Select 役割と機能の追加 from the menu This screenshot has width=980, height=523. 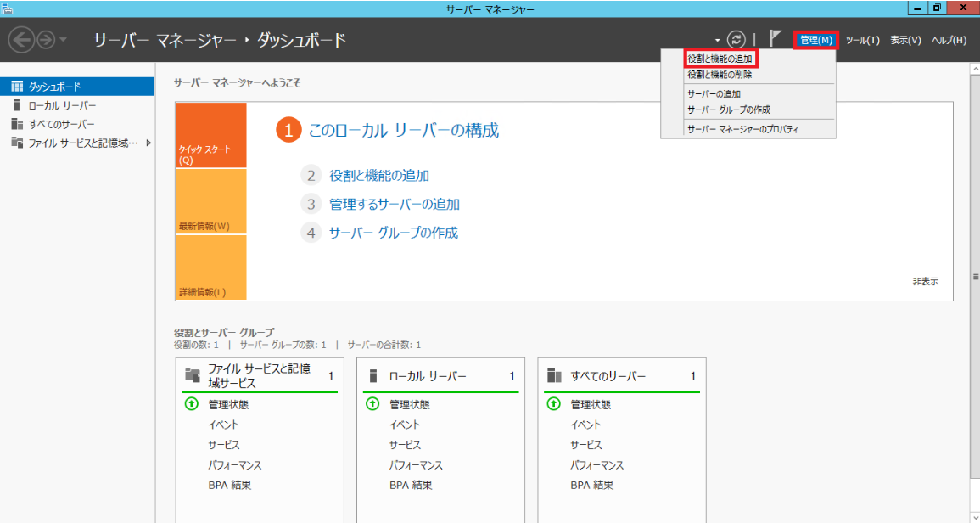pos(720,59)
